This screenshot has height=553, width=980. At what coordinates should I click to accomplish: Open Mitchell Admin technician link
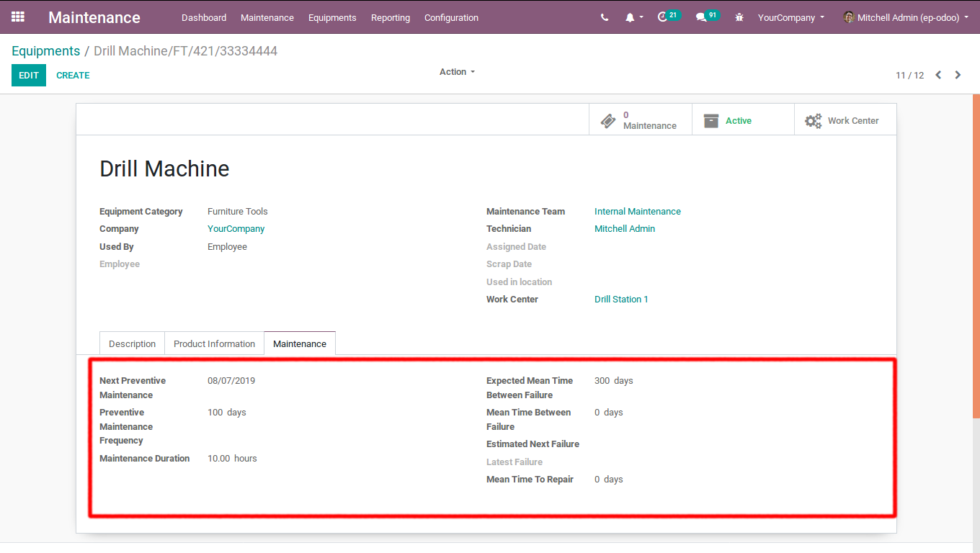[x=625, y=229]
